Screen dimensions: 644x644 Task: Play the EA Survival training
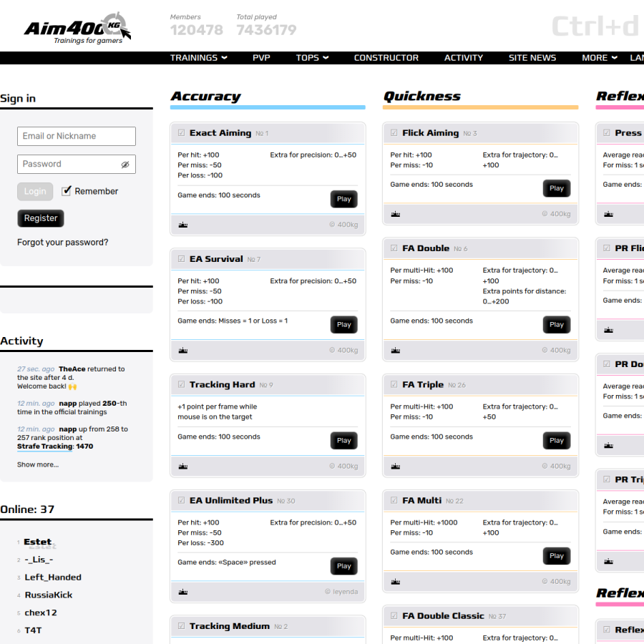click(343, 325)
